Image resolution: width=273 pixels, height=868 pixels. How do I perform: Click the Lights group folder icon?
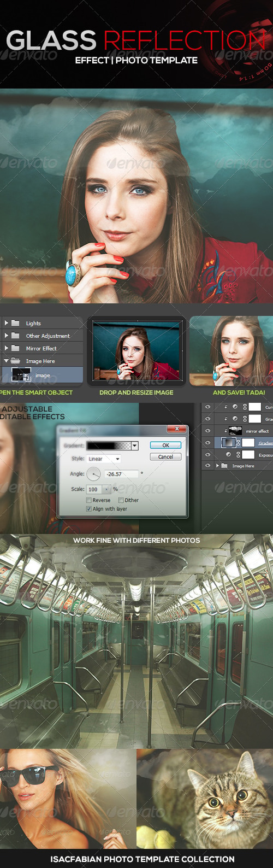(15, 323)
